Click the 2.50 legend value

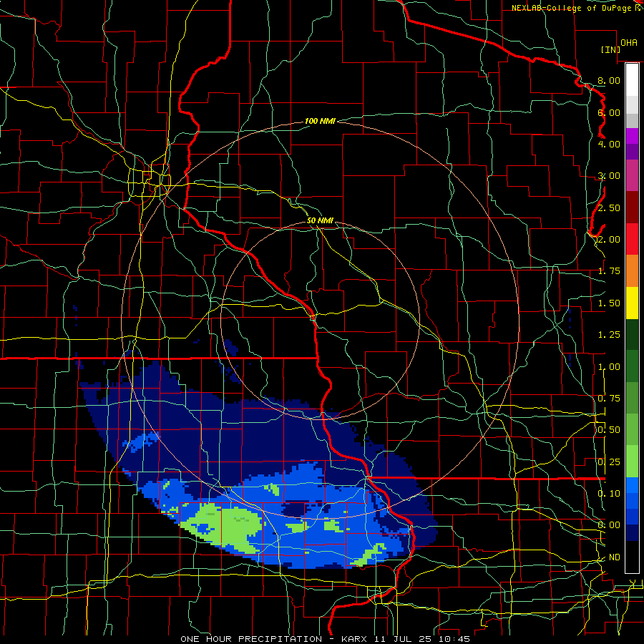609,208
